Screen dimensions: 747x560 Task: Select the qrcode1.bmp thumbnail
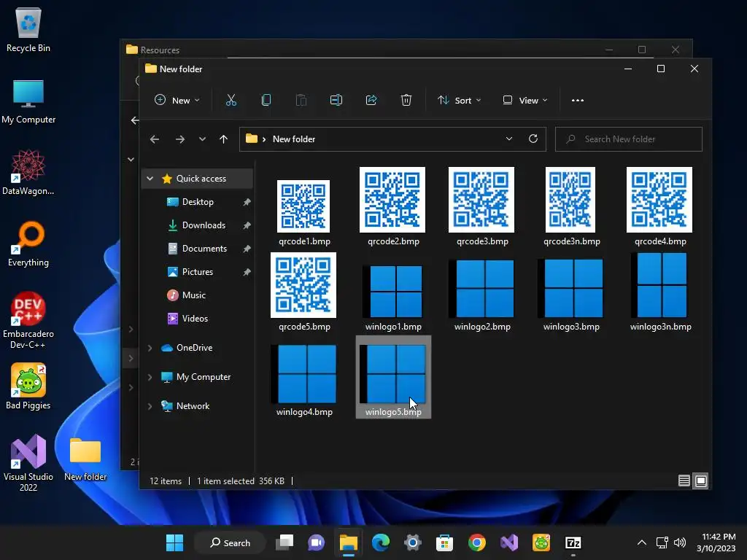(x=303, y=206)
